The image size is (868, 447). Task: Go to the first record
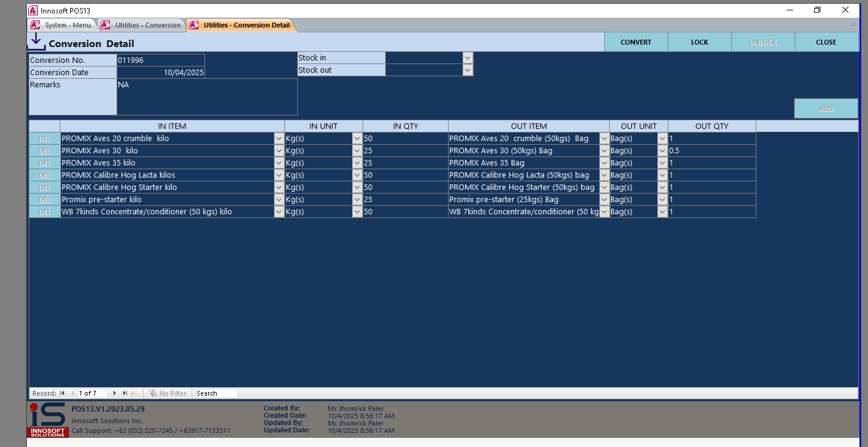pos(62,393)
